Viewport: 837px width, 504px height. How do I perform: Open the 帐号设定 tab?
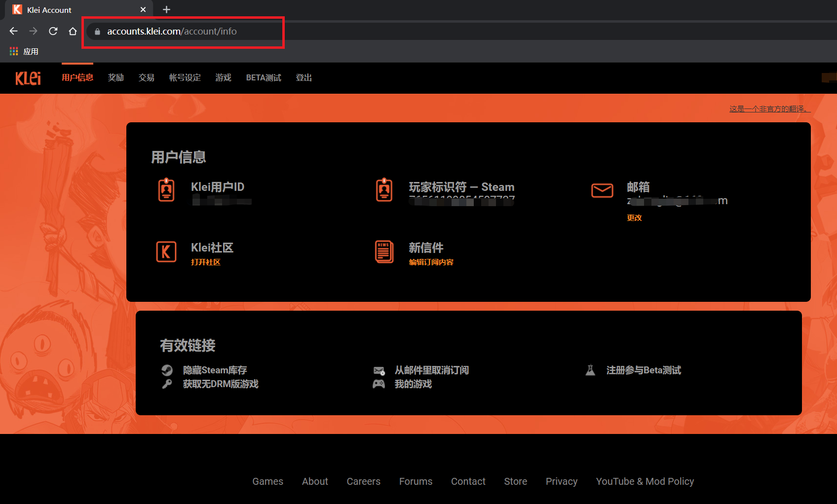pos(185,78)
